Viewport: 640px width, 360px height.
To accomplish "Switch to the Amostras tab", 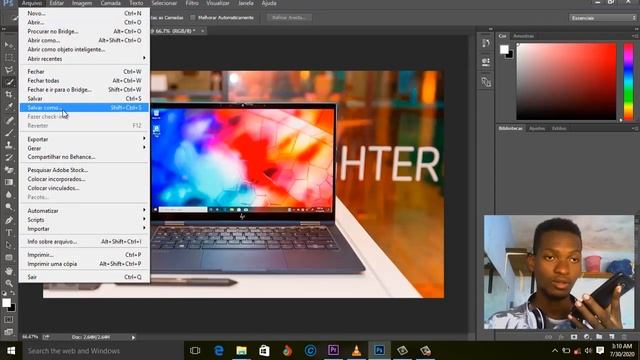I will 524,36.
